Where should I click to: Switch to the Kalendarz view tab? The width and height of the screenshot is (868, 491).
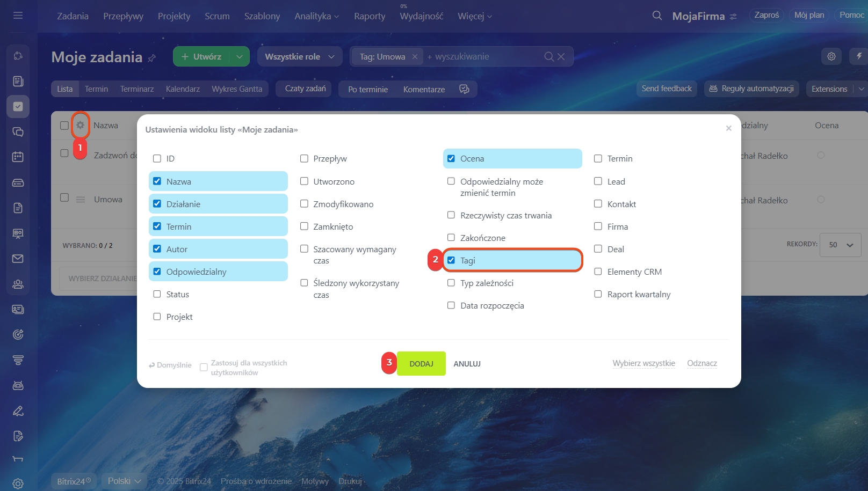(x=183, y=89)
